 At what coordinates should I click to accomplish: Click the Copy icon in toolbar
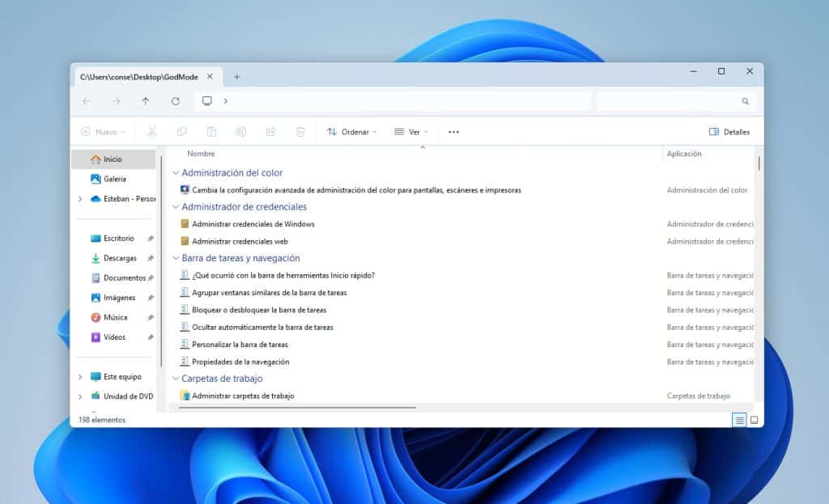point(181,132)
